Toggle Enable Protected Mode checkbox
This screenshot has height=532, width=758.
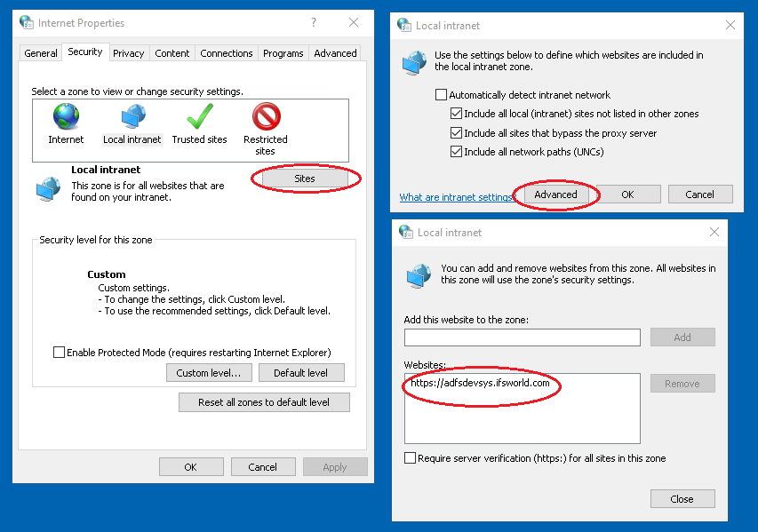pos(60,353)
